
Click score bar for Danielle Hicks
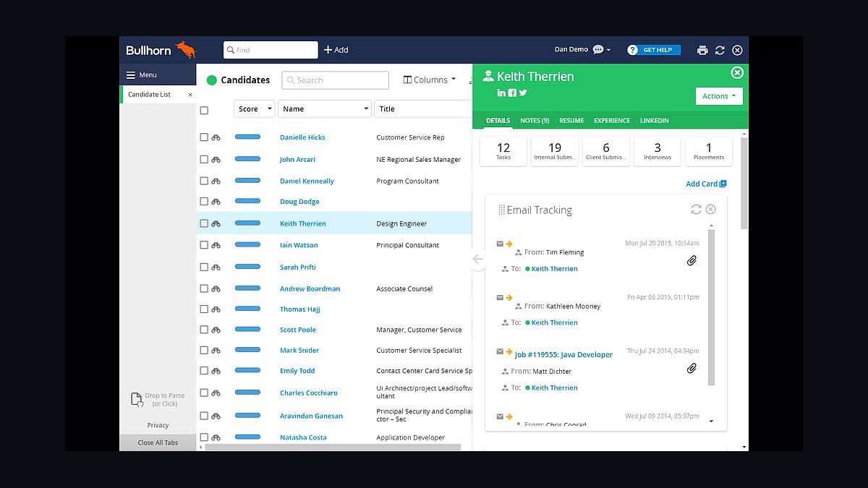coord(247,137)
